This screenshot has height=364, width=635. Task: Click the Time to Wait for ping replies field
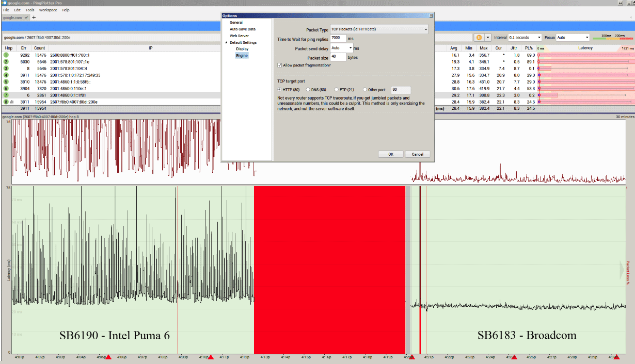click(x=338, y=38)
